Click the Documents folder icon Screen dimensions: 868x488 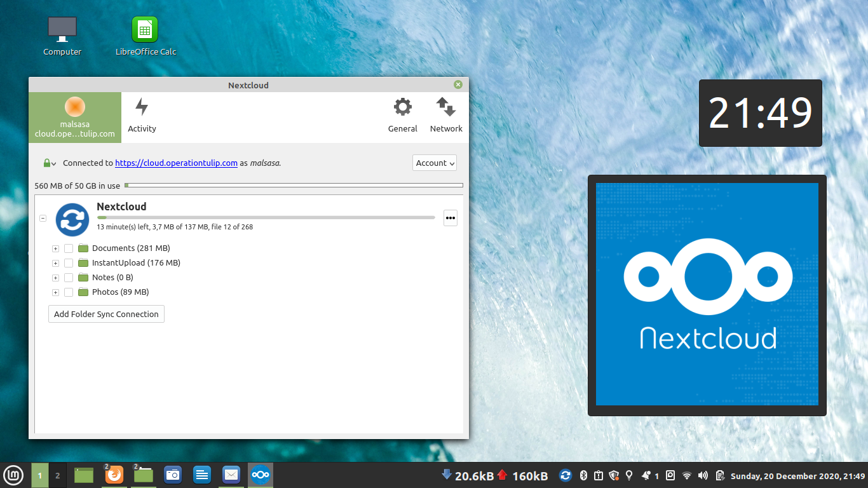tap(83, 248)
